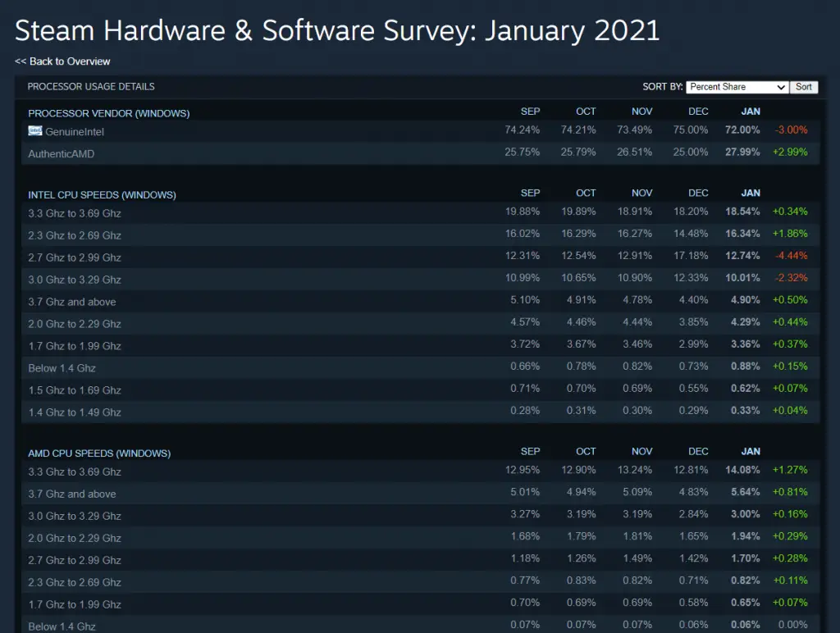Click GenuineIntel January value 72.00%
Screen dimensions: 840x633
[x=742, y=130]
